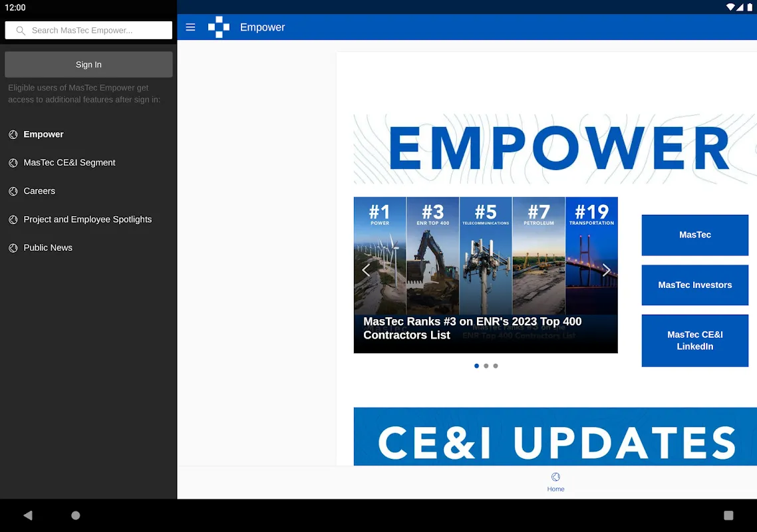This screenshot has height=532, width=757.
Task: Tap the Android recent apps square
Action: (728, 515)
